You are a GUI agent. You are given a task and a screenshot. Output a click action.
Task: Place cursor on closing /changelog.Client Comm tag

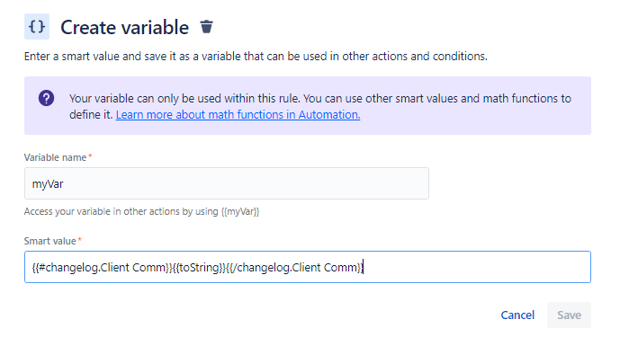293,267
